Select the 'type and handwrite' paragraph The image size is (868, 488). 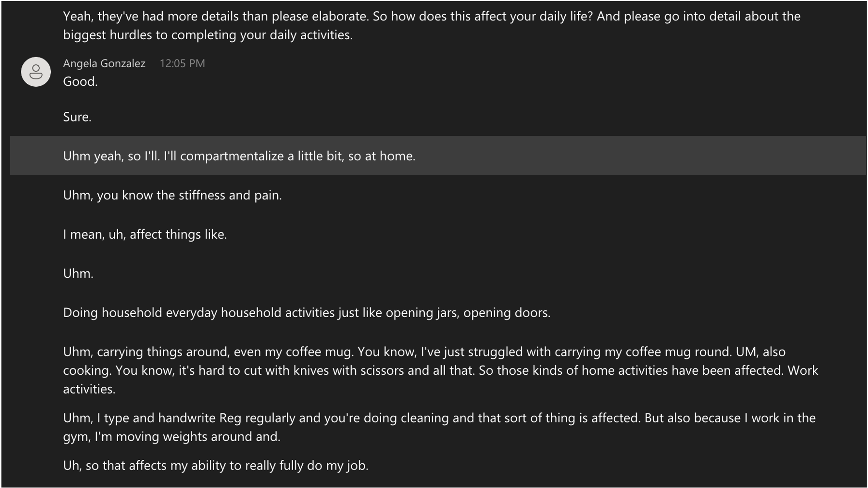point(439,427)
